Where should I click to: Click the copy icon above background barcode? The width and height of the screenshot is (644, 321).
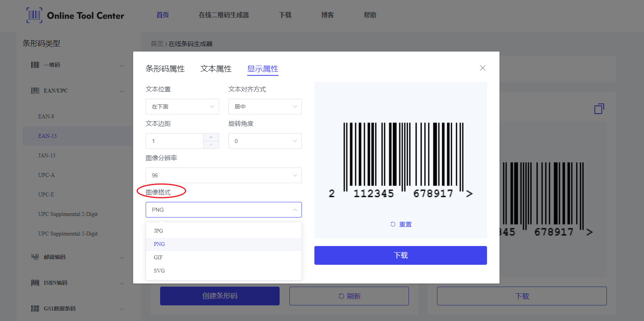click(x=599, y=109)
